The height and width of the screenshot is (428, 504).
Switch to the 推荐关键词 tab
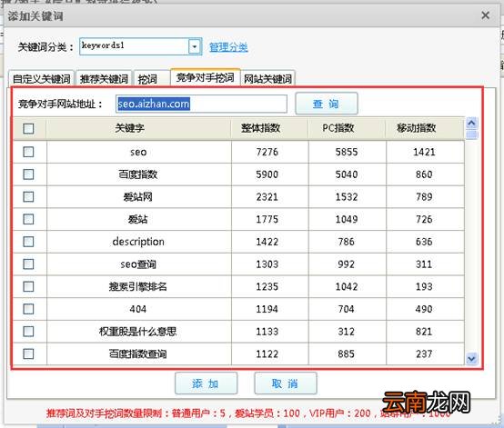coord(104,79)
